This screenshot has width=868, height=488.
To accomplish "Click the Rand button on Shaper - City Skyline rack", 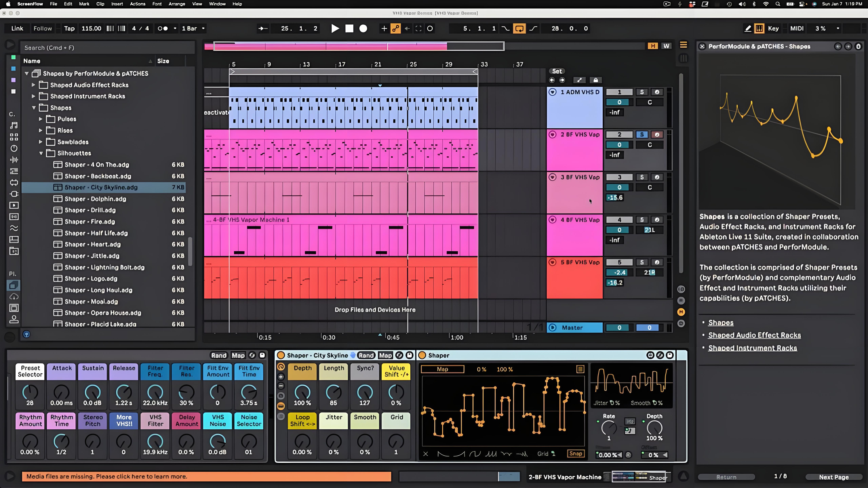I will point(366,356).
